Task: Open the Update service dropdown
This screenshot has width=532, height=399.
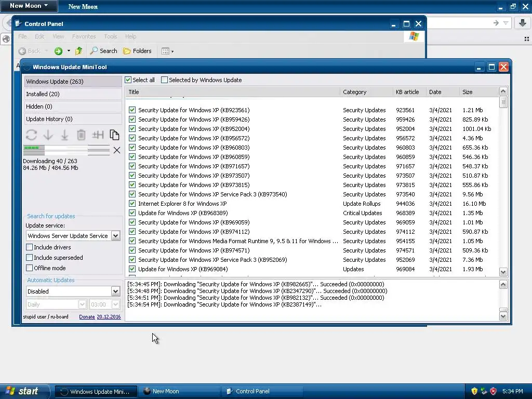Action: (115, 236)
